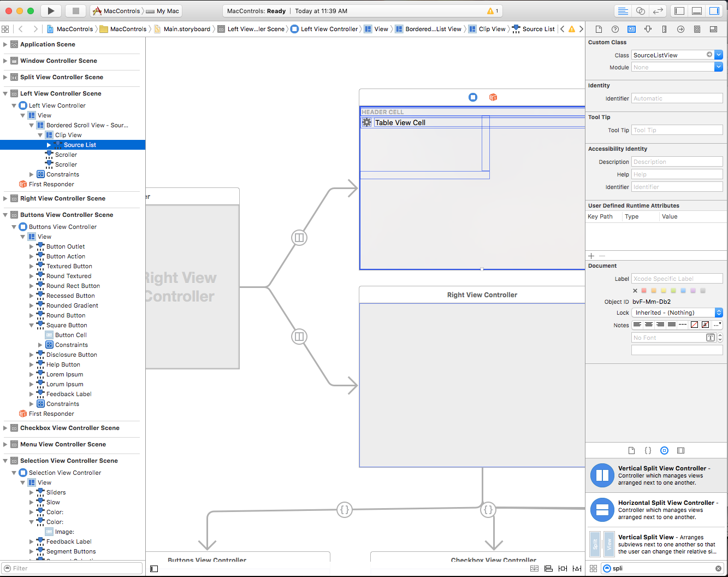Open the Code Snippet library braces icon
This screenshot has height=577, width=728.
coord(648,450)
